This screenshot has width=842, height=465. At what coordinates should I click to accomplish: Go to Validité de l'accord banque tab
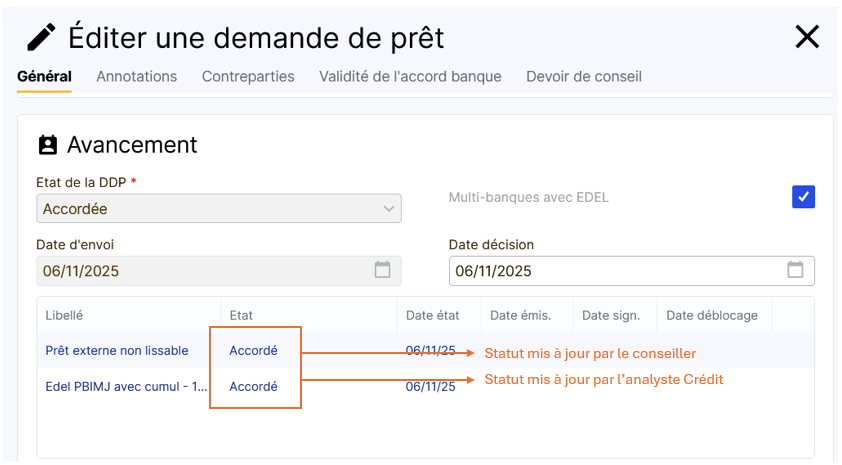pyautogui.click(x=410, y=76)
